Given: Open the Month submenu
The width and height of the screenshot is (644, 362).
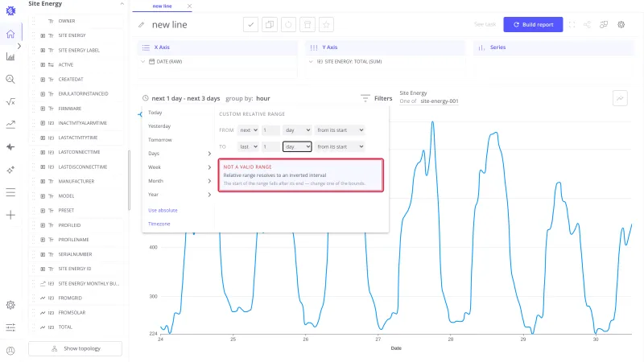Looking at the screenshot, I should point(179,181).
